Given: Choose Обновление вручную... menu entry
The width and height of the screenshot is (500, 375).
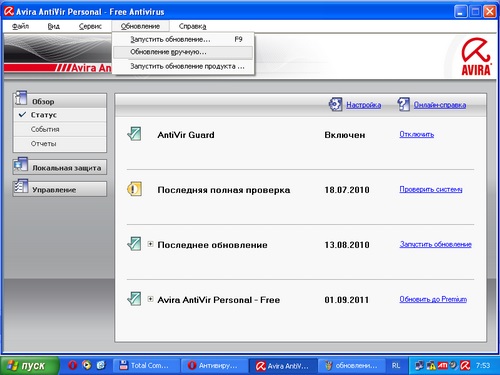Looking at the screenshot, I should tap(183, 52).
